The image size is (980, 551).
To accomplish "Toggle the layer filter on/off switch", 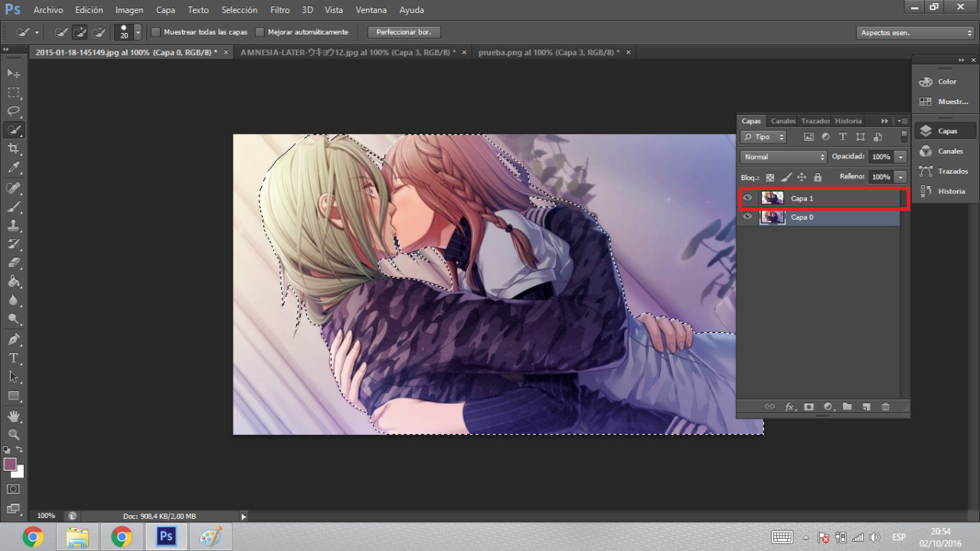I will (x=904, y=137).
